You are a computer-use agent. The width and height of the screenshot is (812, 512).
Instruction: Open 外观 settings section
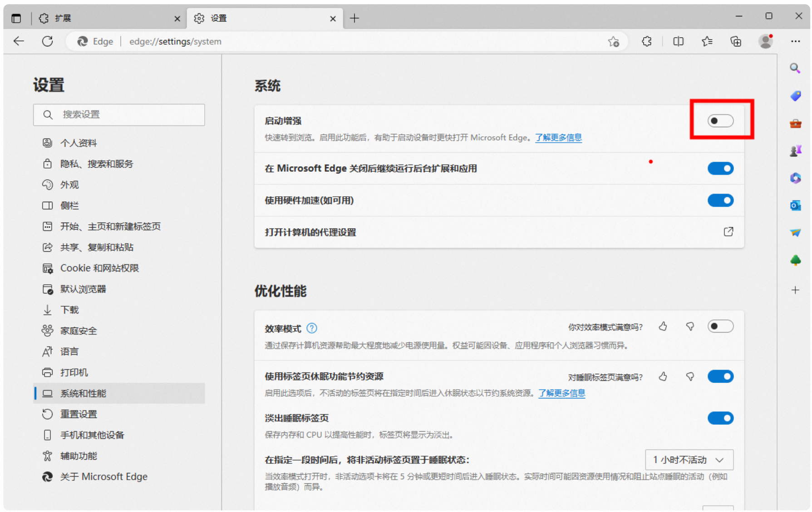coord(119,185)
